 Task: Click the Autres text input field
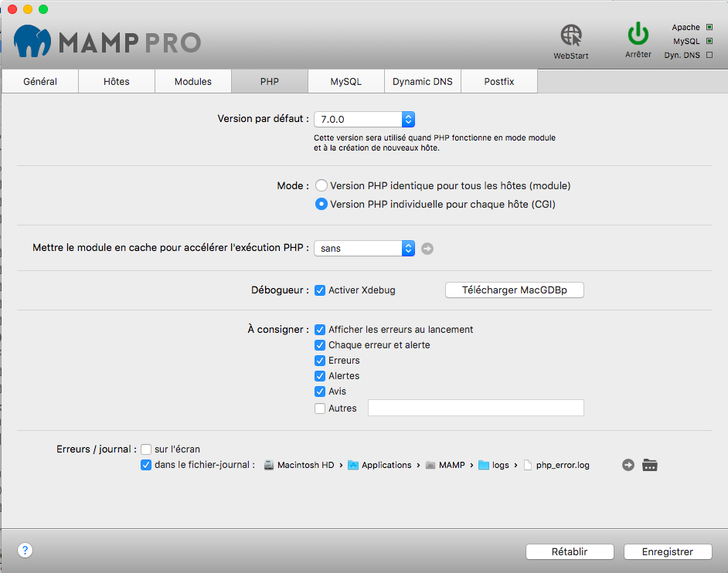click(x=475, y=409)
